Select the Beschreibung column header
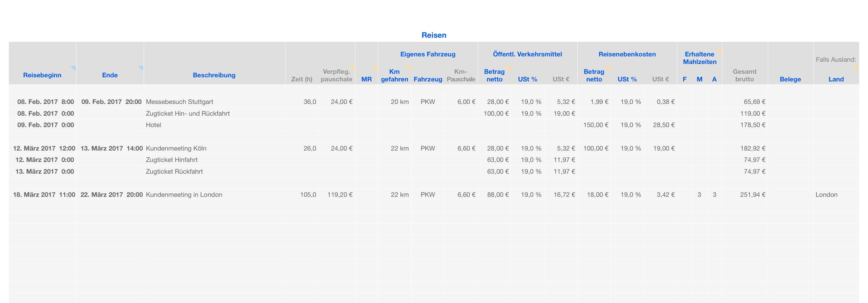 pos(214,75)
